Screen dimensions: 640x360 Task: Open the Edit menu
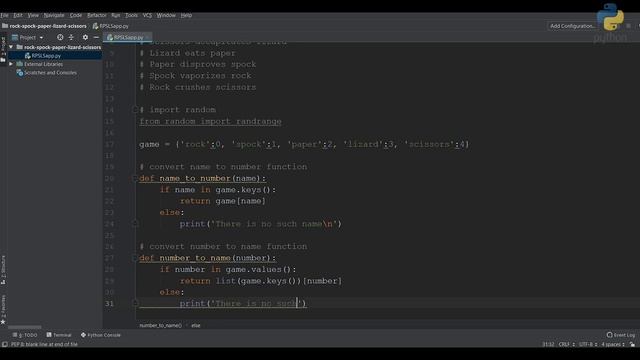tap(18, 15)
